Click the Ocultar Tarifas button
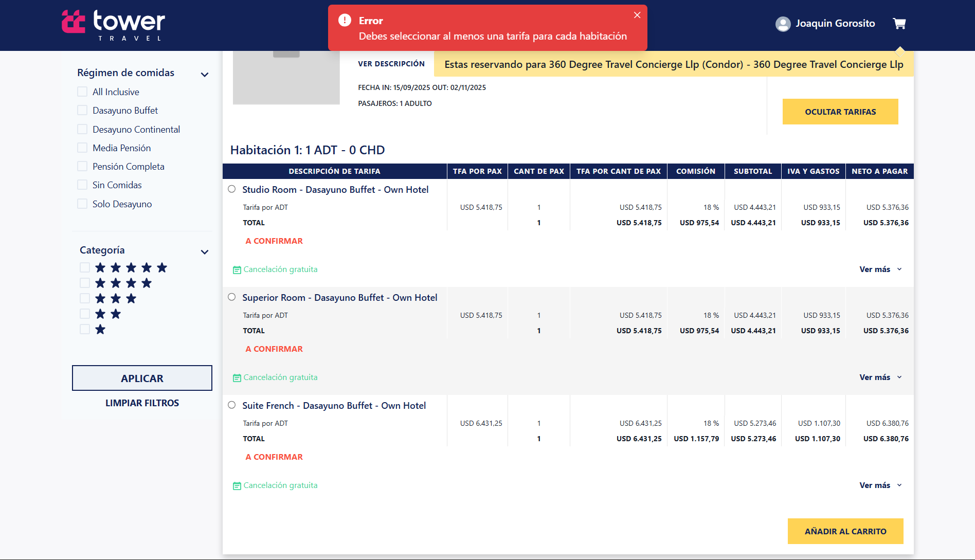The image size is (975, 560). (x=840, y=112)
